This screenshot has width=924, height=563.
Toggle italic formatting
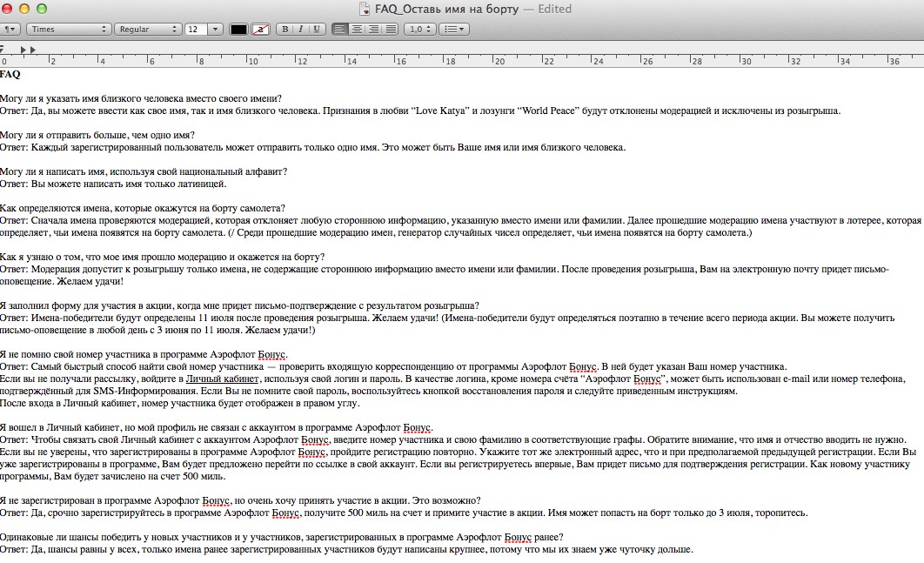point(300,29)
